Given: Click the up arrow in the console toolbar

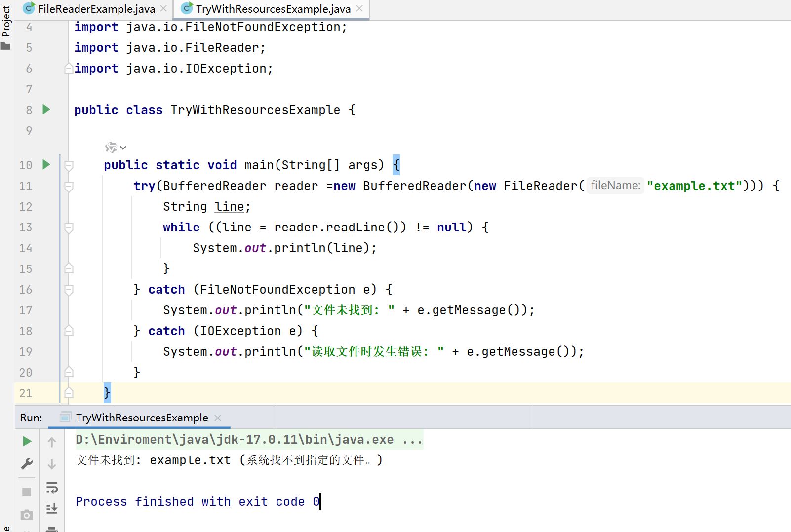Looking at the screenshot, I should 52,441.
